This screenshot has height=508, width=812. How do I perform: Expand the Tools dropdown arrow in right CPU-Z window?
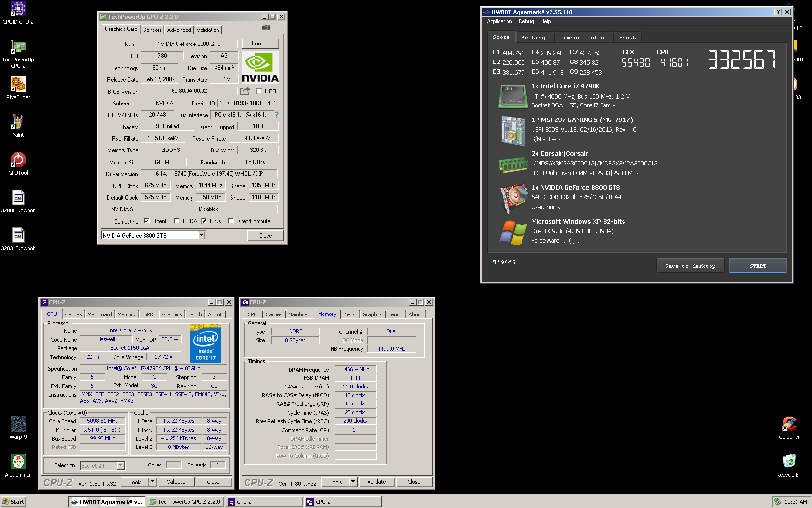(353, 482)
